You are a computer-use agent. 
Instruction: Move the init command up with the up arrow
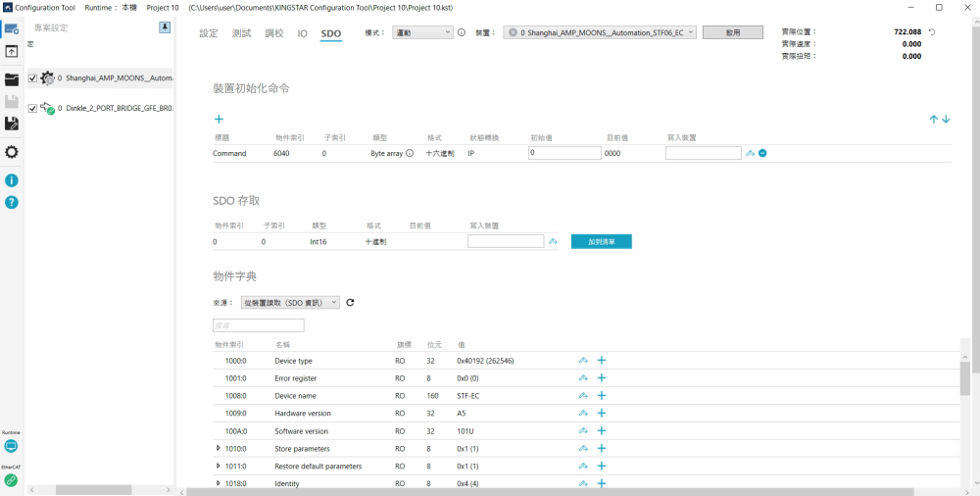tap(934, 120)
